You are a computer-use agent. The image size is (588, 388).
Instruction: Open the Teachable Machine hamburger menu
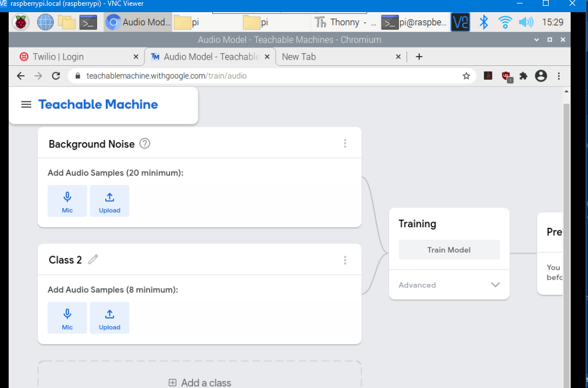(x=26, y=105)
